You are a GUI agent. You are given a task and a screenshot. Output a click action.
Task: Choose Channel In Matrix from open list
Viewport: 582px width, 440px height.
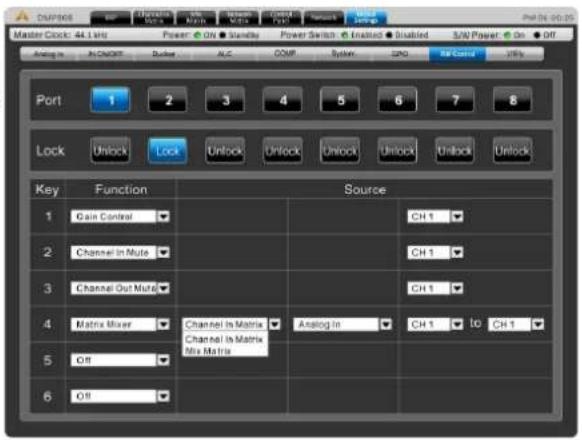(x=224, y=339)
